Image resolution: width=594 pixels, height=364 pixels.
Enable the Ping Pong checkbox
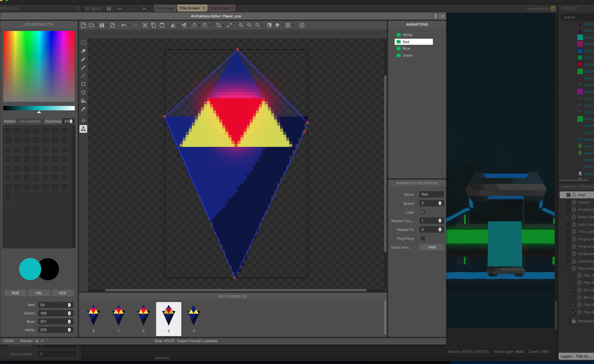(x=423, y=238)
